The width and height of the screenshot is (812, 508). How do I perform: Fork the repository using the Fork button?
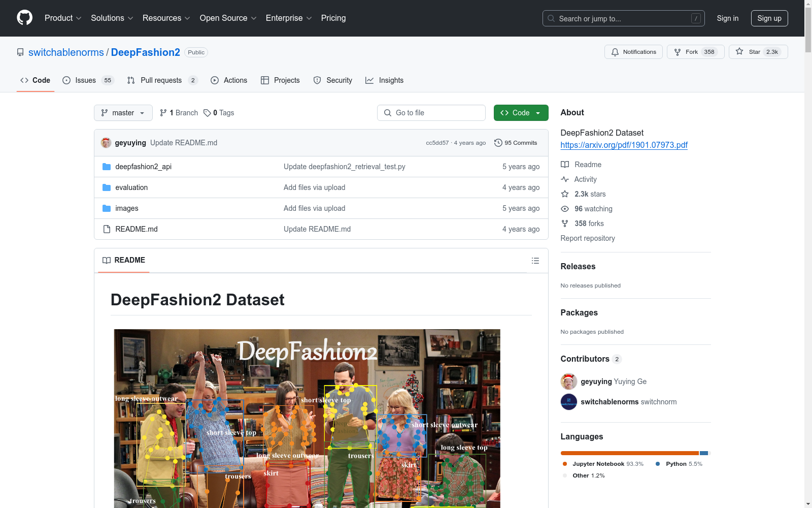pyautogui.click(x=695, y=52)
